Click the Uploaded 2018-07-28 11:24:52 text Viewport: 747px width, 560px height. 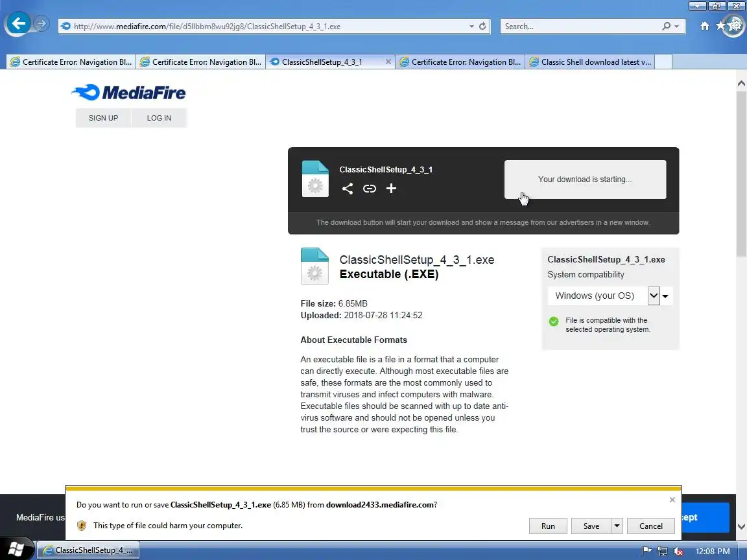[361, 315]
